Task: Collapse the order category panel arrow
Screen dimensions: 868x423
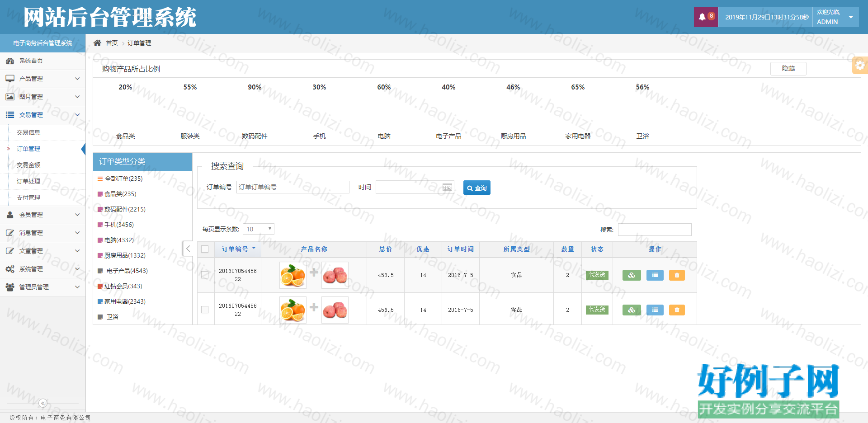Action: click(x=188, y=249)
